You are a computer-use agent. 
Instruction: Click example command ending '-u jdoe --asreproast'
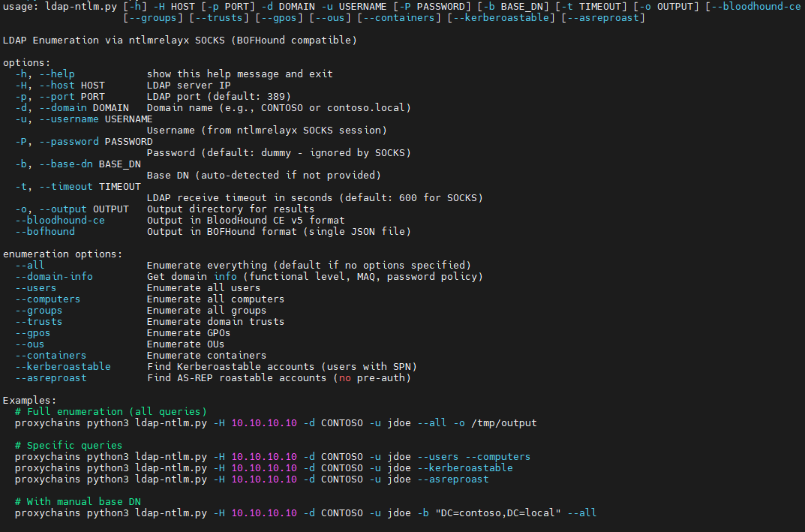251,479
